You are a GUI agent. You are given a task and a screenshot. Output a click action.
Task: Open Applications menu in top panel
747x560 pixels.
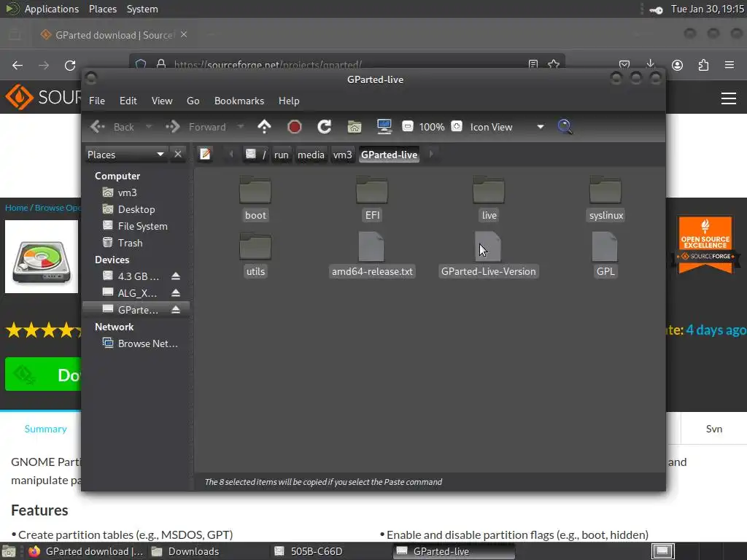point(52,9)
